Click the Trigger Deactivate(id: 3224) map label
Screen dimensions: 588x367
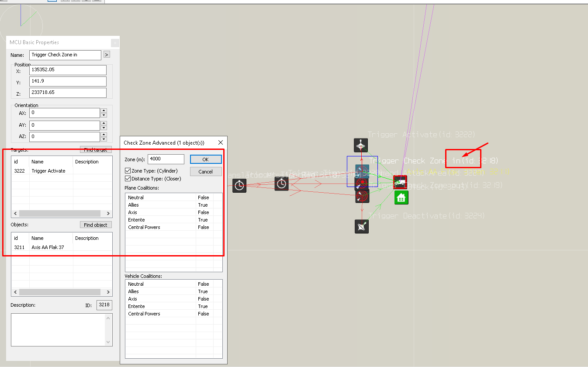click(427, 216)
